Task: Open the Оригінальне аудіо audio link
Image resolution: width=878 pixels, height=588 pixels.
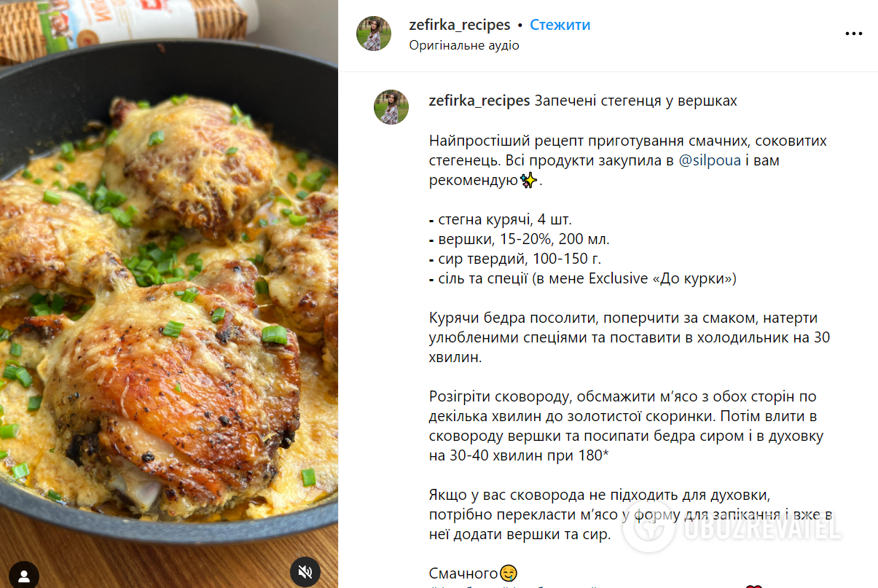Action: (x=464, y=45)
